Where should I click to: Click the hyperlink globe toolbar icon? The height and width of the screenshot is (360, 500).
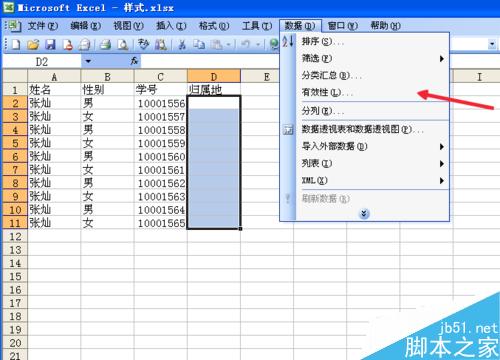click(x=274, y=44)
